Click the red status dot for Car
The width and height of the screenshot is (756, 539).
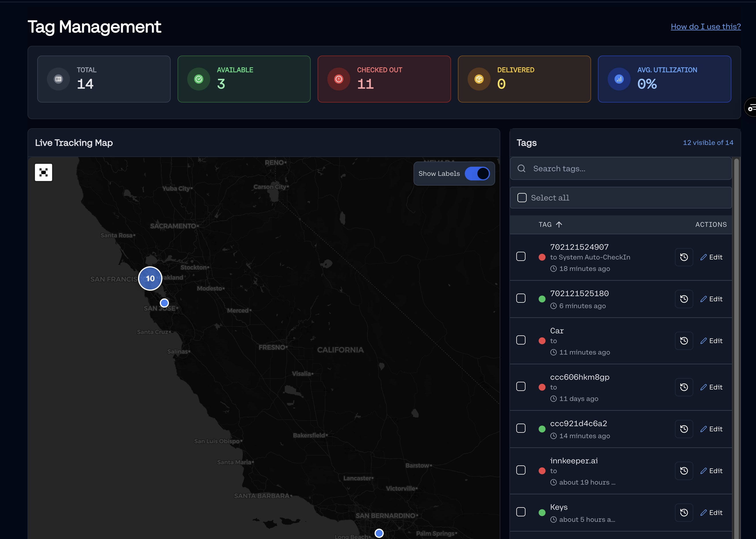click(x=542, y=341)
